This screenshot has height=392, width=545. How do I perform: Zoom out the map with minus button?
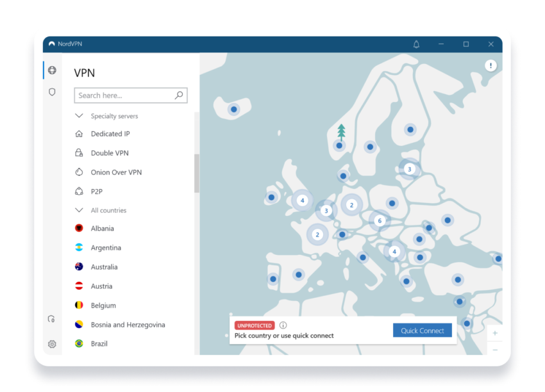(x=495, y=350)
